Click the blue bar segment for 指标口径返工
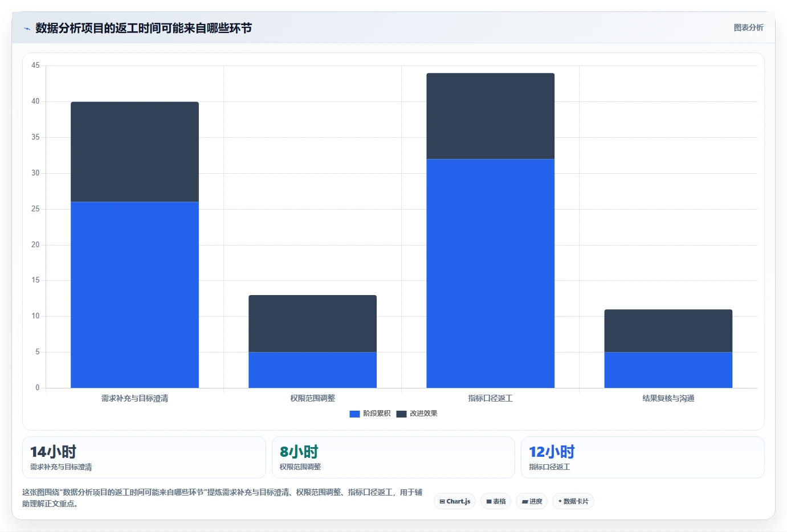787x532 pixels. click(x=490, y=273)
